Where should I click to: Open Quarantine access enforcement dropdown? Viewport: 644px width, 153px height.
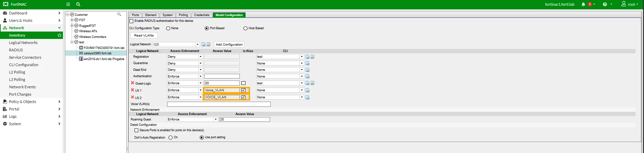pyautogui.click(x=200, y=63)
